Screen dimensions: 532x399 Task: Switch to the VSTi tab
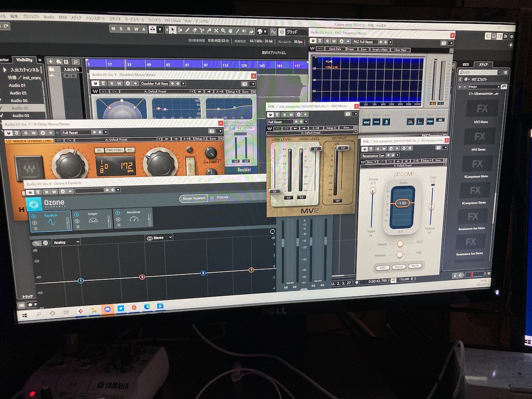click(466, 64)
